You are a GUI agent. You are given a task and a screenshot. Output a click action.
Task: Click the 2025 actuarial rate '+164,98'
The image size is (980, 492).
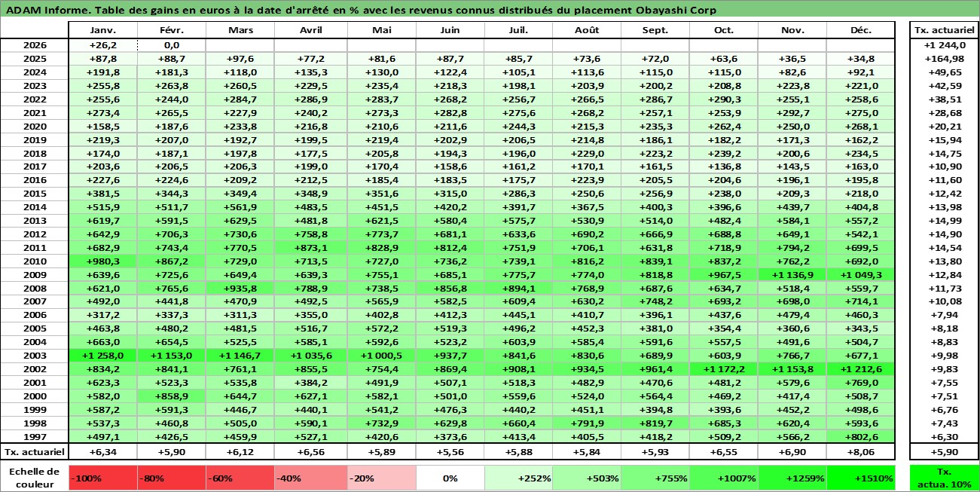(x=944, y=59)
